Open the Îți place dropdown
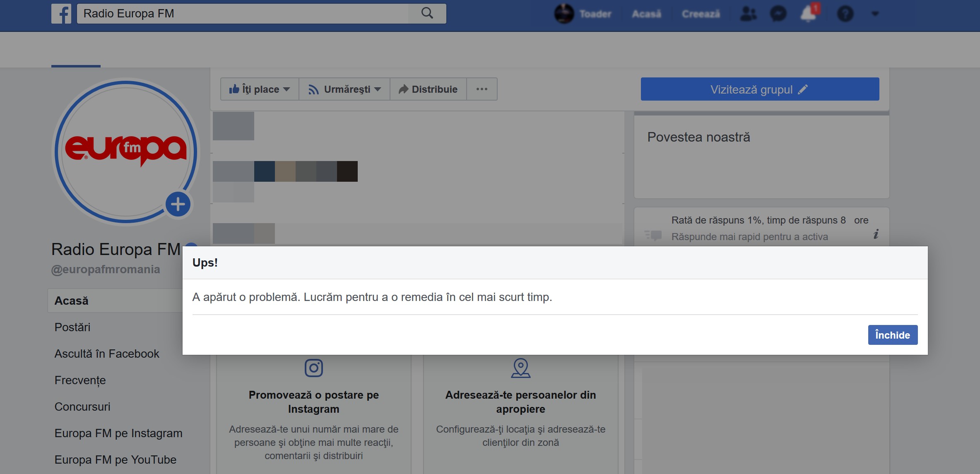This screenshot has height=474, width=980. (260, 89)
